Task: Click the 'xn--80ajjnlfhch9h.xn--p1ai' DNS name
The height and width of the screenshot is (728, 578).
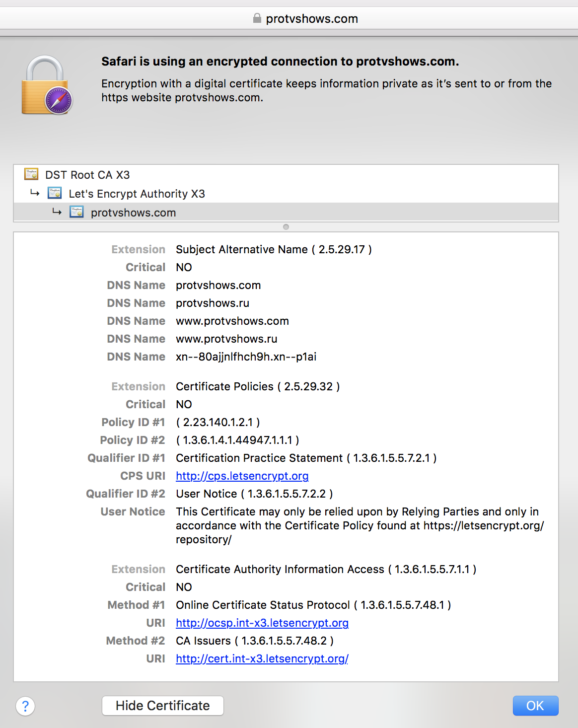Action: (x=246, y=357)
